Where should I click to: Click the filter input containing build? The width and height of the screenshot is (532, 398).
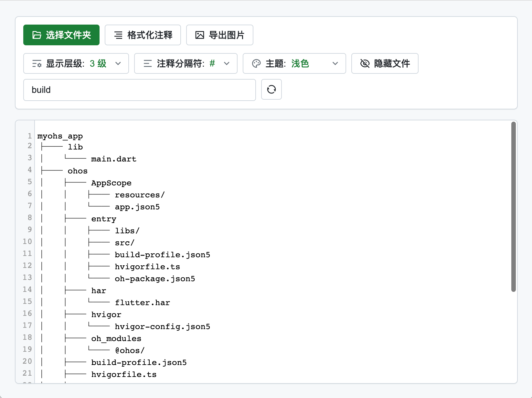pyautogui.click(x=140, y=90)
